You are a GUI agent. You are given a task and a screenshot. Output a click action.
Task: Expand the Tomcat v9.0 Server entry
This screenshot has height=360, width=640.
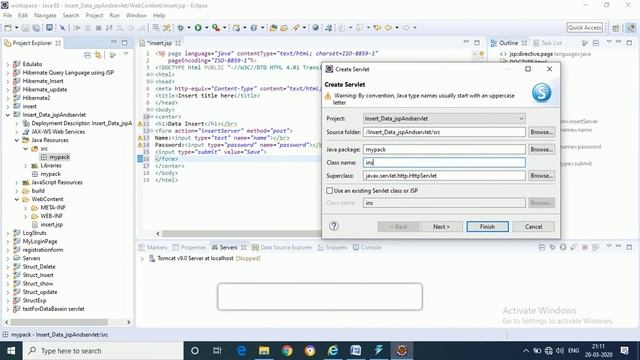point(142,259)
